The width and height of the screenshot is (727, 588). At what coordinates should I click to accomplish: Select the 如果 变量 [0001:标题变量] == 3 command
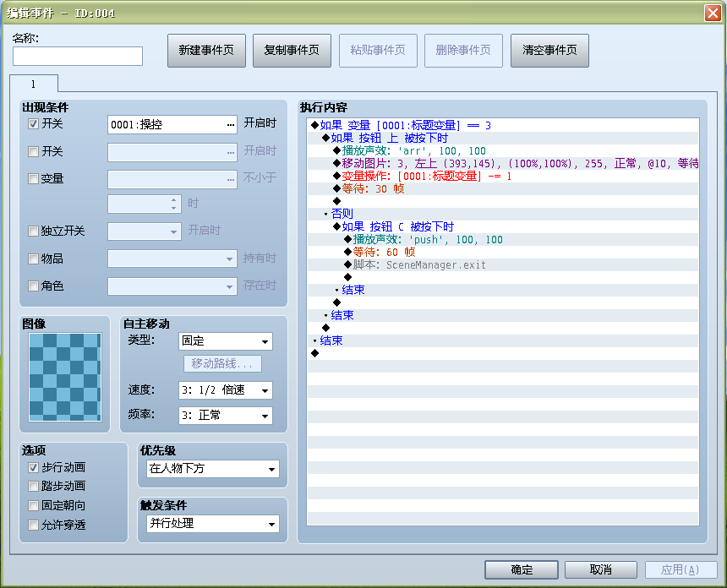click(503, 125)
